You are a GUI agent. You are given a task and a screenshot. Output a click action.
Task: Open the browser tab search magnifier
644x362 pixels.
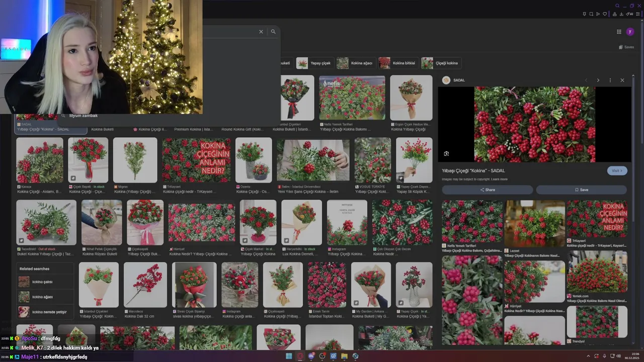pyautogui.click(x=617, y=6)
